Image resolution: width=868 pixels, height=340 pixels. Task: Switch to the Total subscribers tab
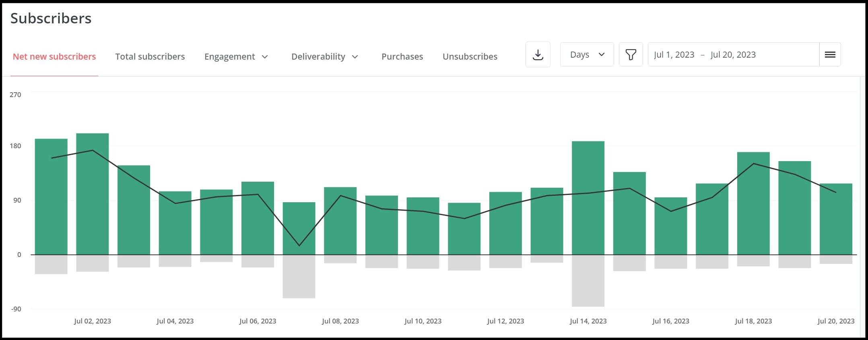click(150, 57)
